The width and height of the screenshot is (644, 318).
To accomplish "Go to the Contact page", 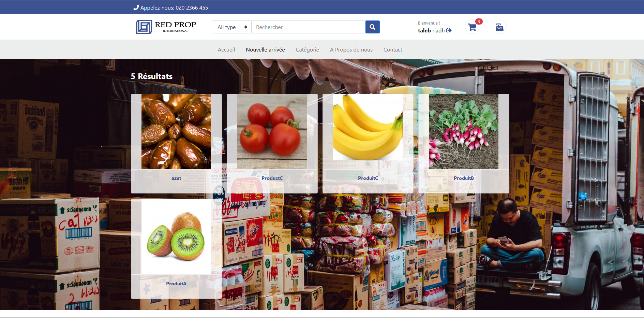I will [393, 49].
